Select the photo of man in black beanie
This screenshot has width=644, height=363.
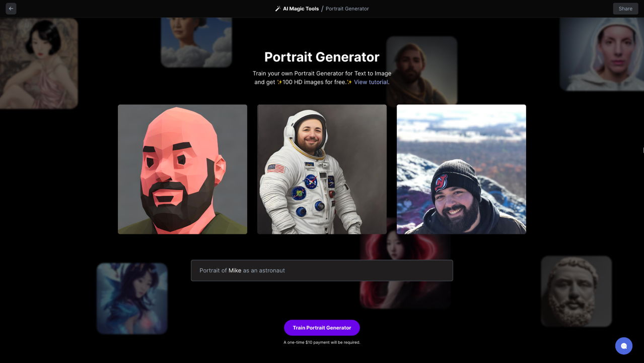pos(461,169)
